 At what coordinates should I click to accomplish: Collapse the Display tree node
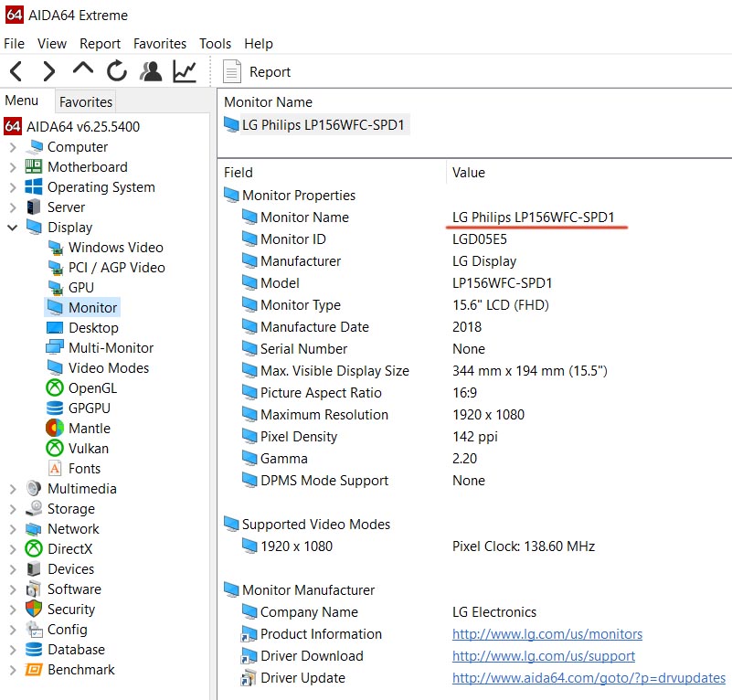[13, 228]
